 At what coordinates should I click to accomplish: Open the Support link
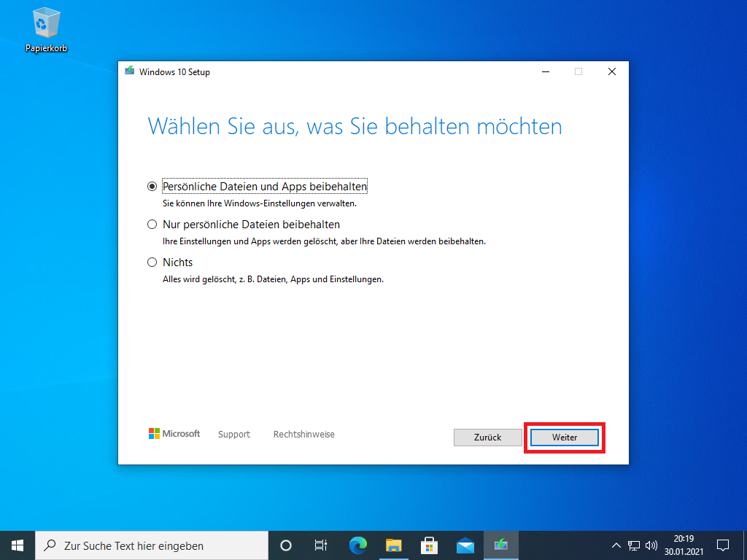(x=234, y=435)
